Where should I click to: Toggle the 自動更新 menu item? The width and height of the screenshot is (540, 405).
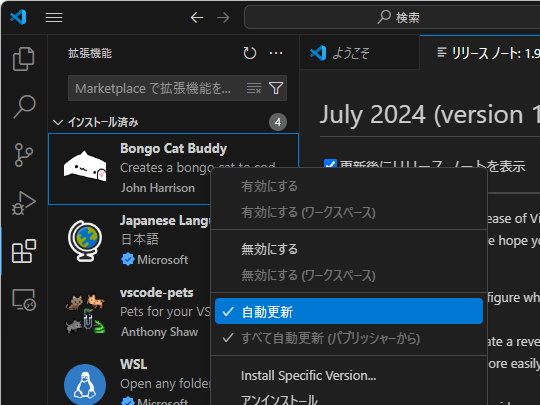(349, 311)
